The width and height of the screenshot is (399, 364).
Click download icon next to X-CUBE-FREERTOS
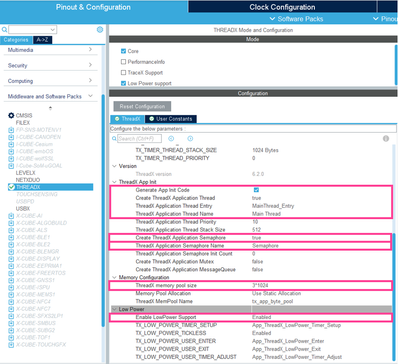click(x=11, y=273)
